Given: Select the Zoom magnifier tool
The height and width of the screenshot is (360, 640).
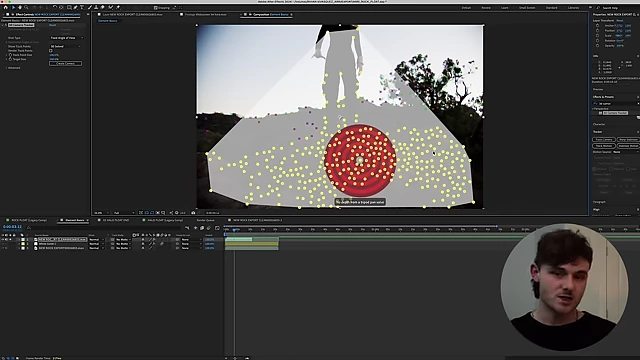Looking at the screenshot, I should point(26,7).
